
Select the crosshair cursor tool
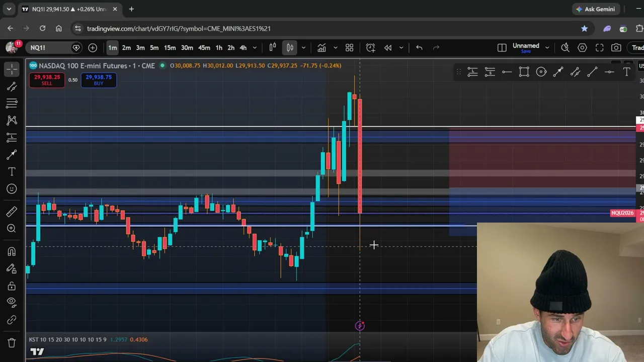click(x=12, y=69)
